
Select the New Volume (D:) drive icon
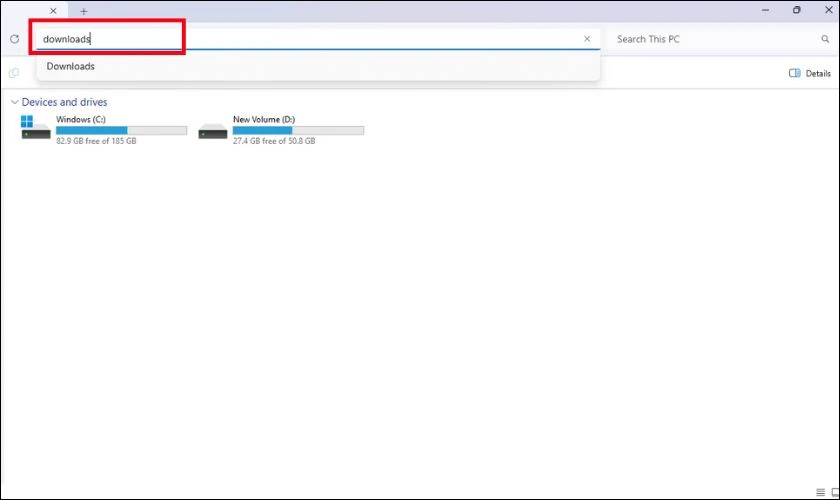pos(213,131)
